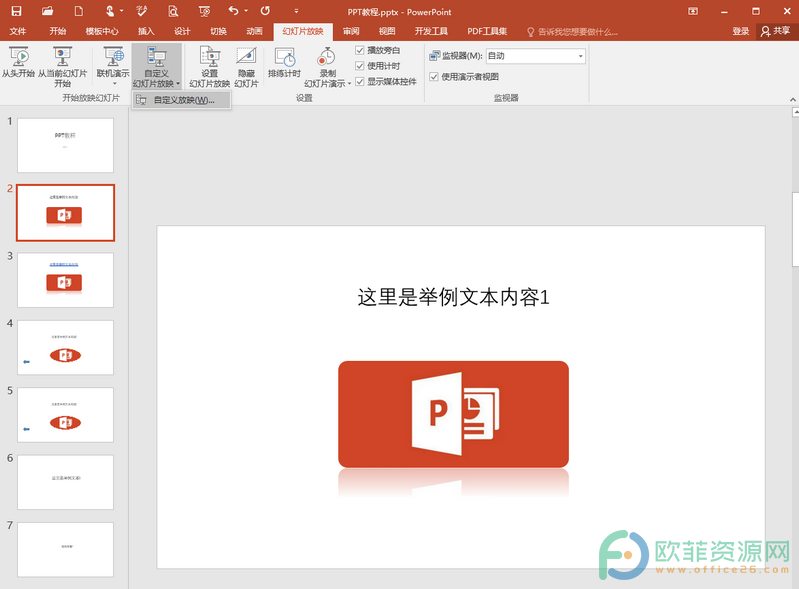Screen dimensions: 799x589
Task: Click the print preview icon in quick access toolbar
Action: [x=173, y=11]
